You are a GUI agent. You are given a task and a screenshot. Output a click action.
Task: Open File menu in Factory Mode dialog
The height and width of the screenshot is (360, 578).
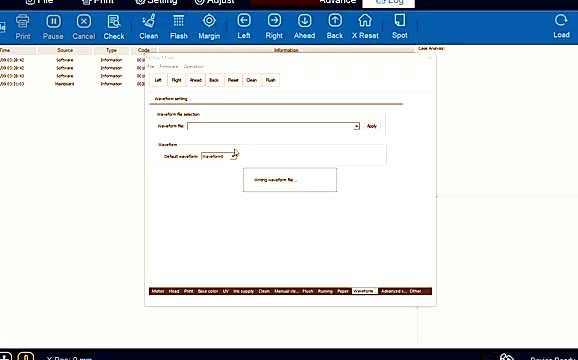150,67
